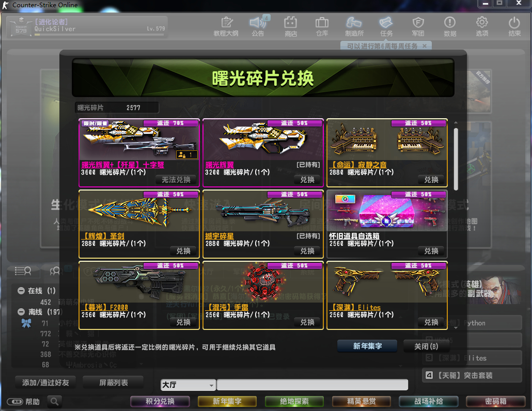Image resolution: width=532 pixels, height=411 pixels.
Task: Click the QuickSilver player profile name
Action: point(55,29)
